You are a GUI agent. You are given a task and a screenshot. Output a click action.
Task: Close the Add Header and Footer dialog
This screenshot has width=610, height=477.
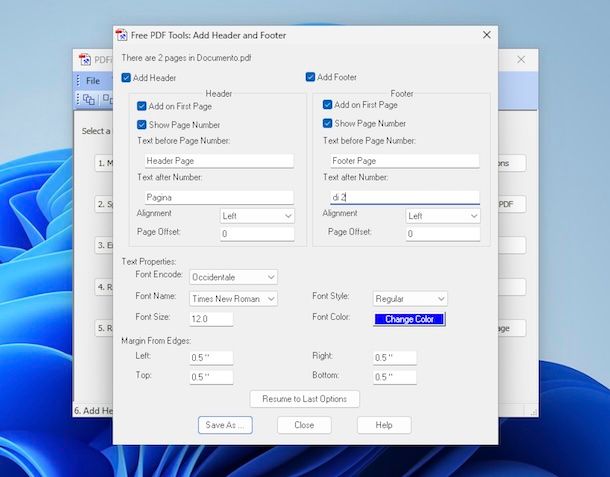pos(486,35)
